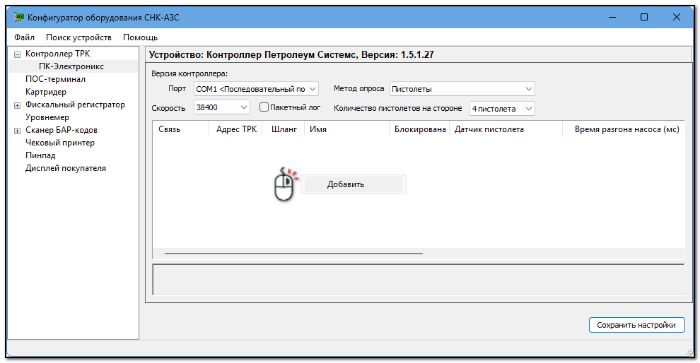Enable the Пакетный лог checkbox
Viewport: 700px width, 363px height.
264,107
